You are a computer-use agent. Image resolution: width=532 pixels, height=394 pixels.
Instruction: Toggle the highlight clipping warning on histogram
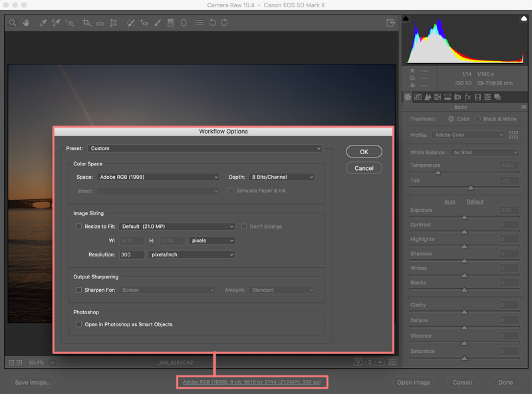click(524, 19)
